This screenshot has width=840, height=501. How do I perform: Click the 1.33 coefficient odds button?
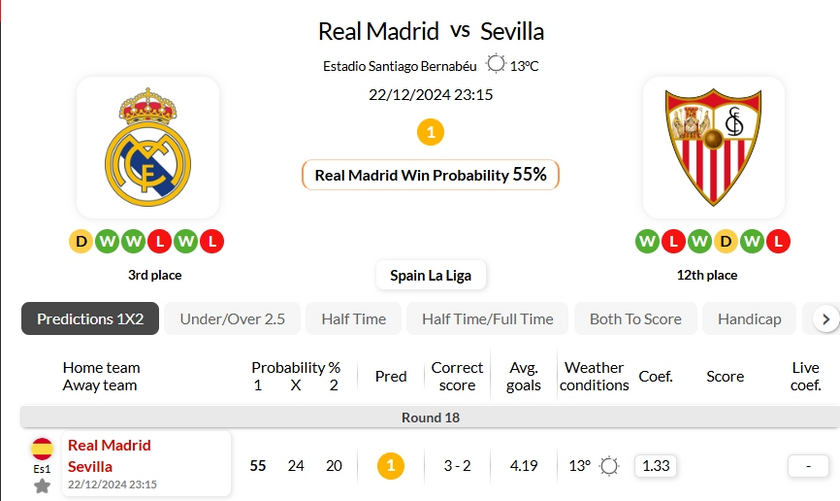coord(655,465)
